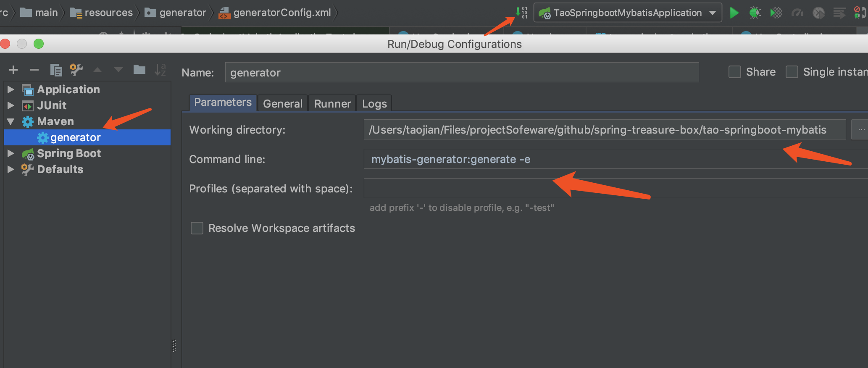
Task: Open the Logs tab
Action: pyautogui.click(x=374, y=103)
